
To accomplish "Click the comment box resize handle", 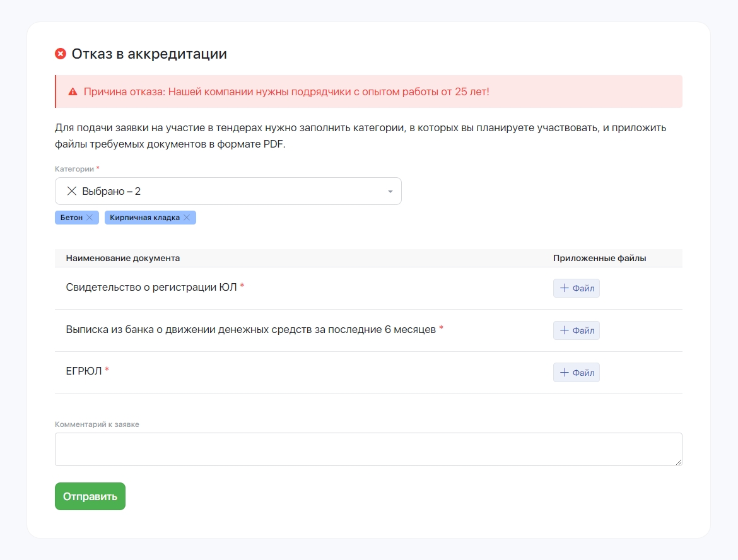I will tap(679, 462).
